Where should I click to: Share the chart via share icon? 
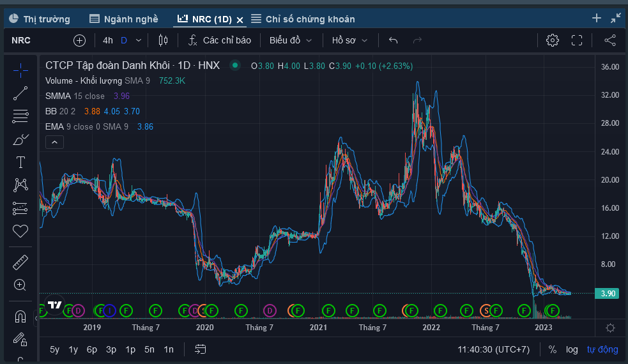[610, 40]
